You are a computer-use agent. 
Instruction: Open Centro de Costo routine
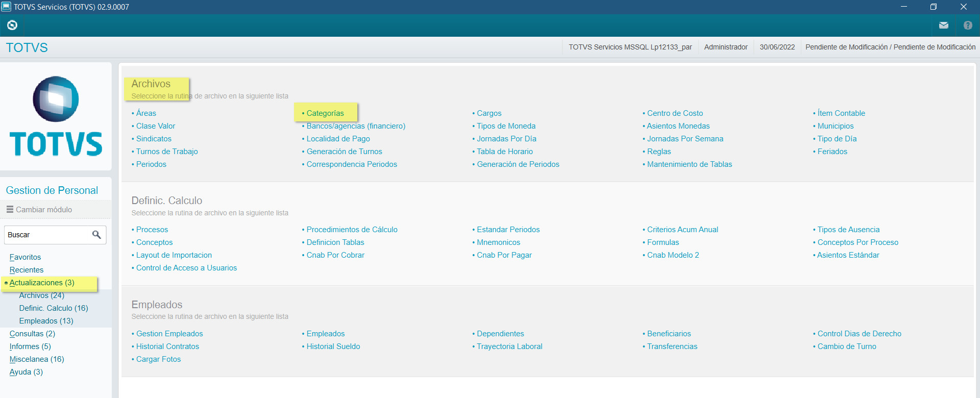pyautogui.click(x=675, y=113)
